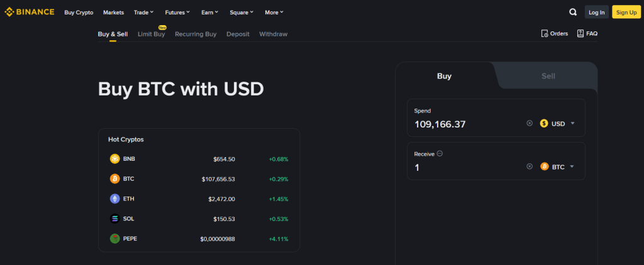644x265 pixels.
Task: Clear the Spend amount with the x icon
Action: point(530,123)
